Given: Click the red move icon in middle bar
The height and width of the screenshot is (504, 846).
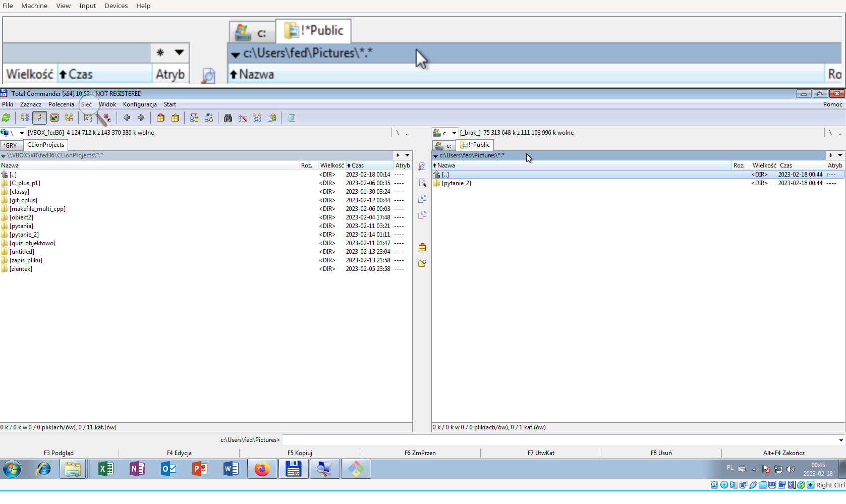Looking at the screenshot, I should click(422, 215).
